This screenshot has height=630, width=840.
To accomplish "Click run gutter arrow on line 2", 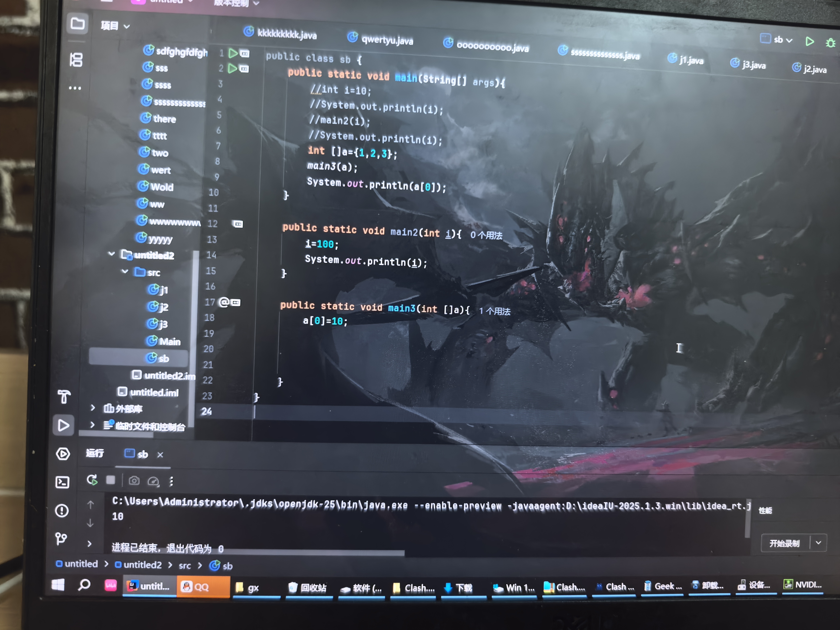I will (x=232, y=68).
